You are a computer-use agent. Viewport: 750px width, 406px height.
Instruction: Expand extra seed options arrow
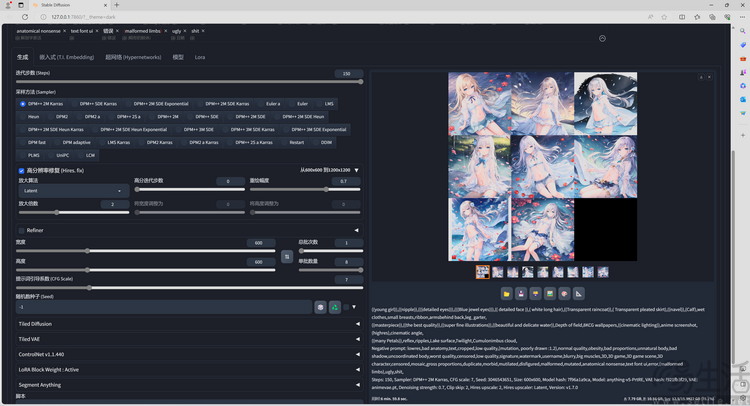(x=354, y=307)
